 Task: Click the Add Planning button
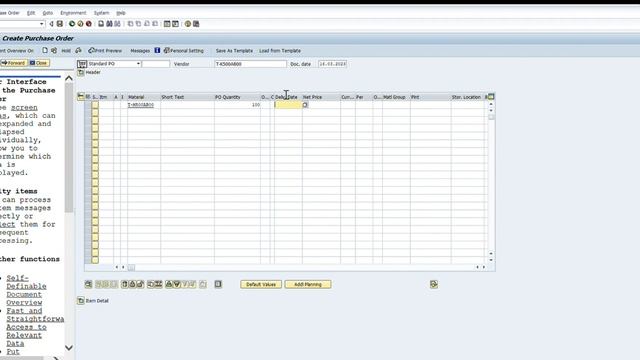[x=308, y=284]
